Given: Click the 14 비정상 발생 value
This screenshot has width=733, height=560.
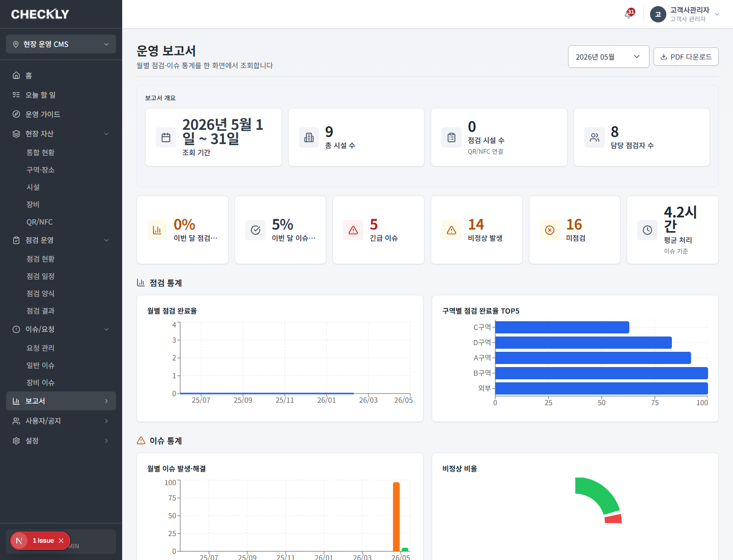Looking at the screenshot, I should click(476, 225).
